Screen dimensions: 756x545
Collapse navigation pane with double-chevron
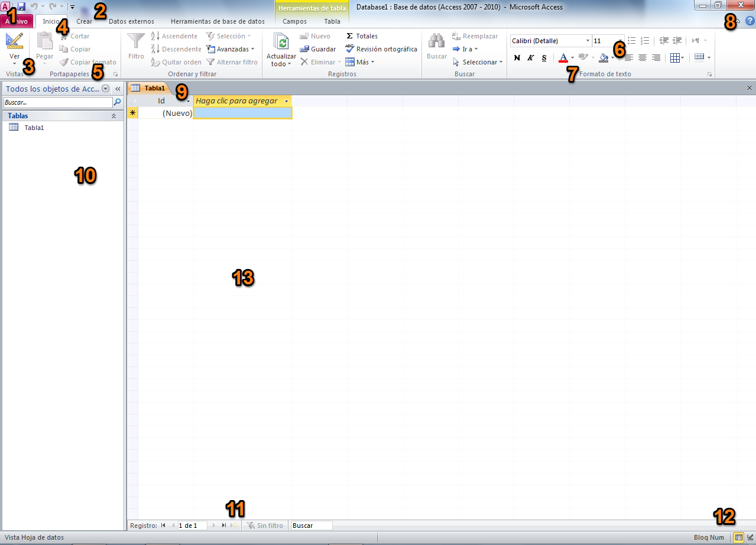coord(117,89)
